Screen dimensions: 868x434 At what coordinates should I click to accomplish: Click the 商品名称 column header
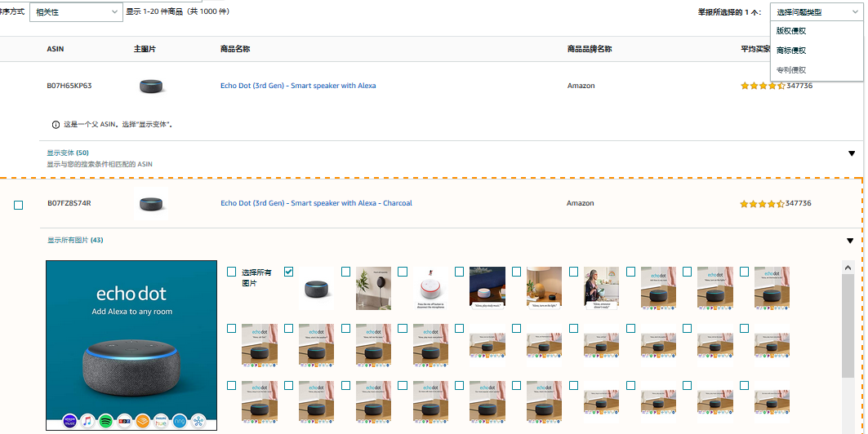(x=235, y=49)
